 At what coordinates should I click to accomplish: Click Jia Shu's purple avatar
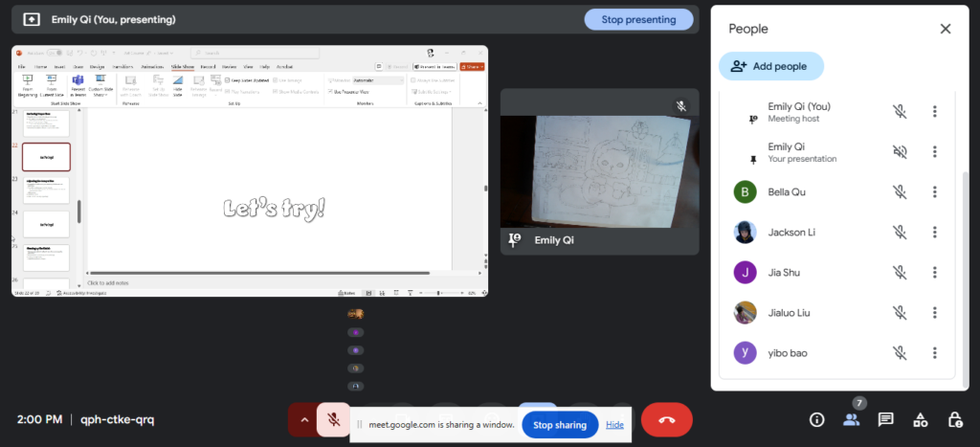point(745,273)
